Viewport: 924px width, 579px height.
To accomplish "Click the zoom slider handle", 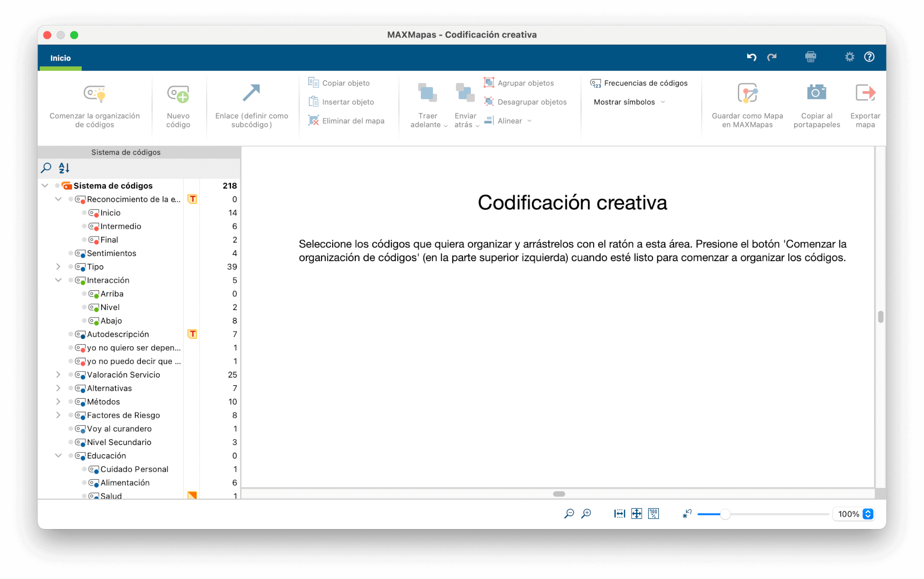I will coord(725,514).
